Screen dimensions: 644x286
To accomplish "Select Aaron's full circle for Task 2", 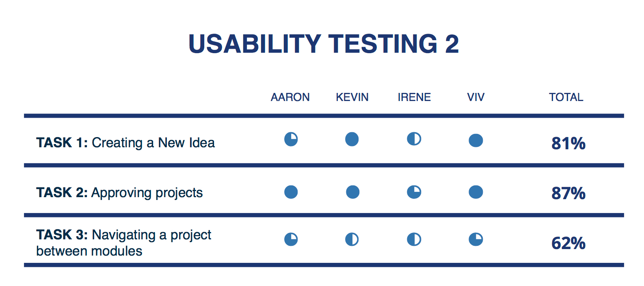I will point(291,192).
